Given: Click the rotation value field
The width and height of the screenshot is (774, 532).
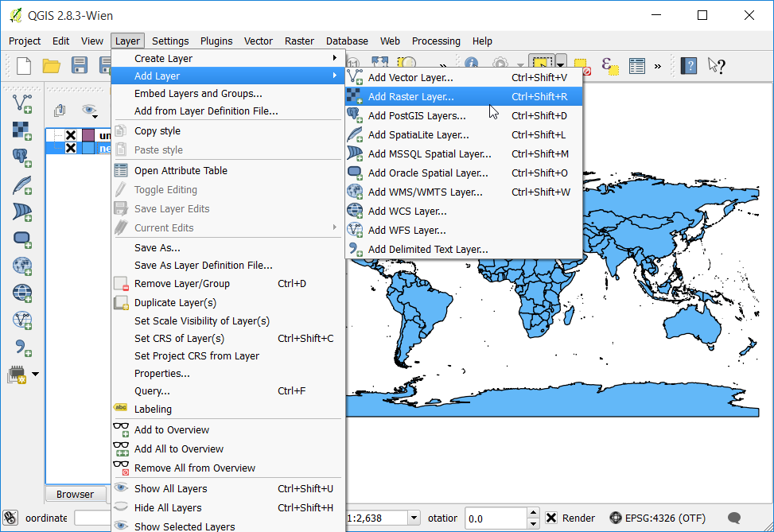Looking at the screenshot, I should point(496,518).
